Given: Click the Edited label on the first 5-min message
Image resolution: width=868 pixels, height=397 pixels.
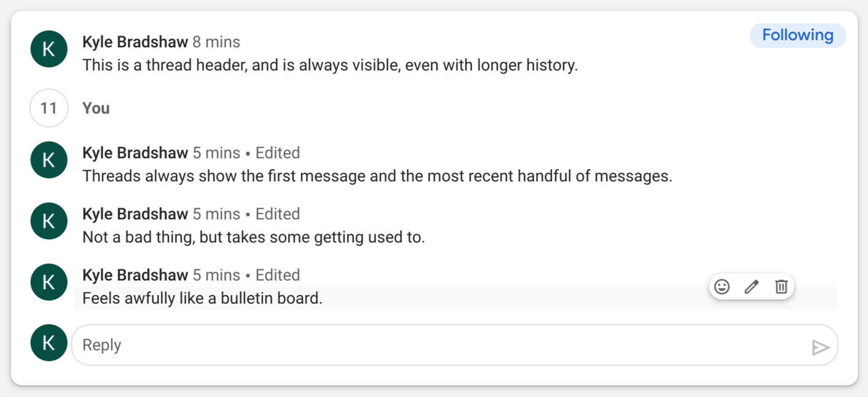Looking at the screenshot, I should [x=277, y=153].
